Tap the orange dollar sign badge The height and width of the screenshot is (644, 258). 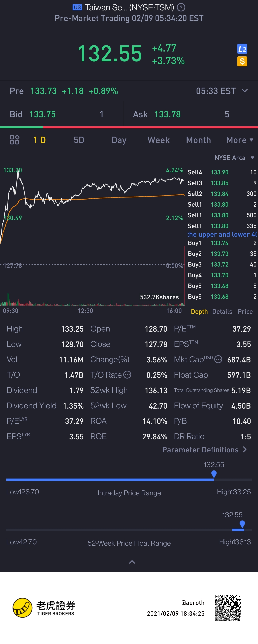tap(242, 61)
